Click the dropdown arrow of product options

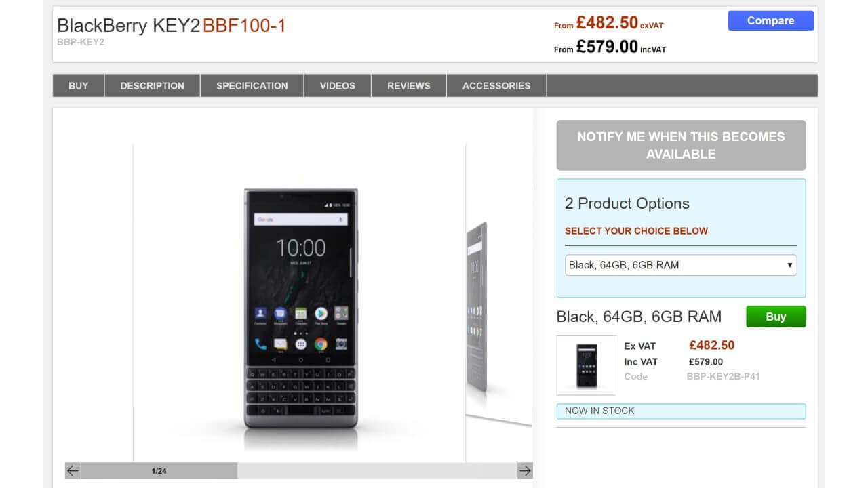(790, 265)
